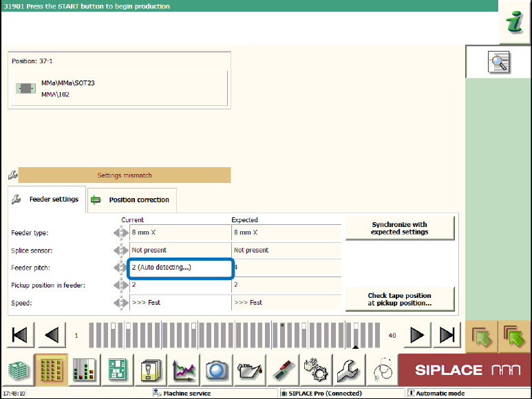Click the dark marked feeder slot in track

pyautogui.click(x=282, y=335)
